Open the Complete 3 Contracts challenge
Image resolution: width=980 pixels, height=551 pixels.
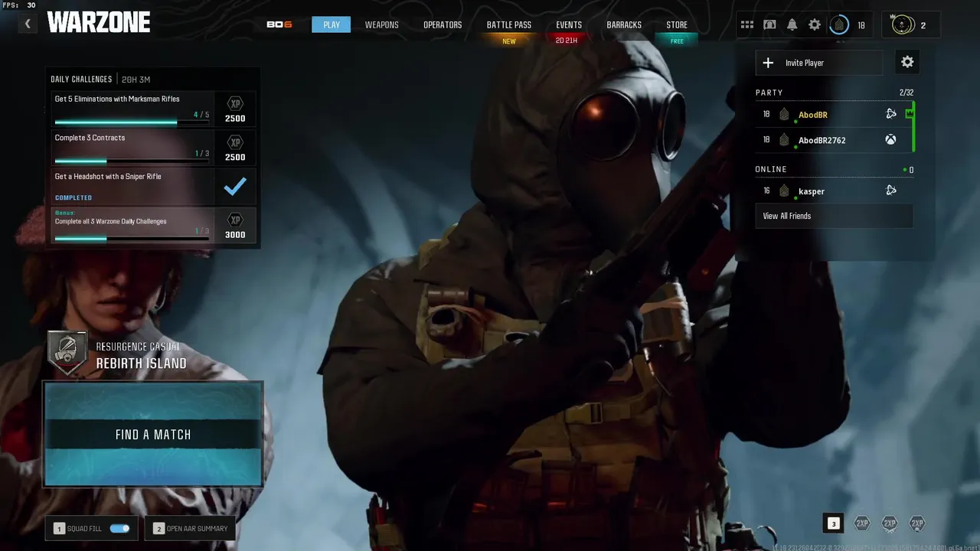pos(132,148)
